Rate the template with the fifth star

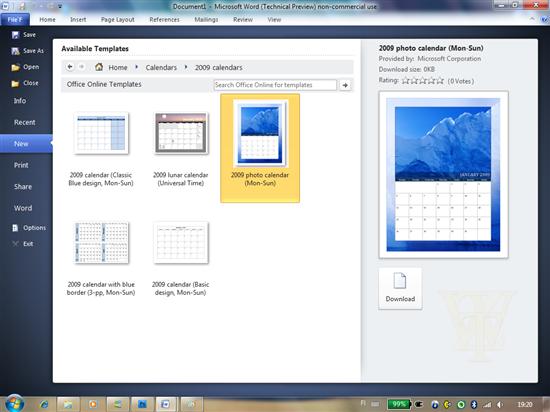pyautogui.click(x=440, y=81)
